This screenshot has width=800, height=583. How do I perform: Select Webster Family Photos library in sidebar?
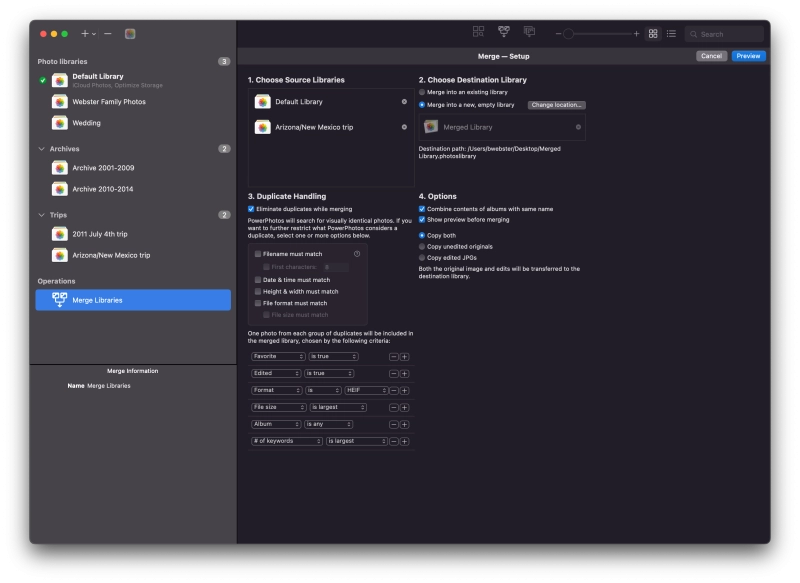(108, 102)
